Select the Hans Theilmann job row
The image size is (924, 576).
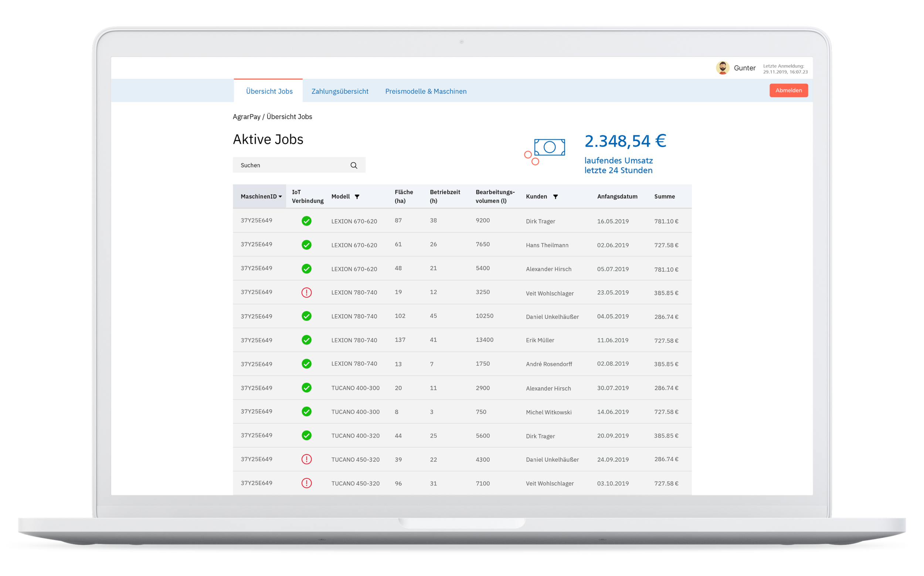(x=547, y=245)
